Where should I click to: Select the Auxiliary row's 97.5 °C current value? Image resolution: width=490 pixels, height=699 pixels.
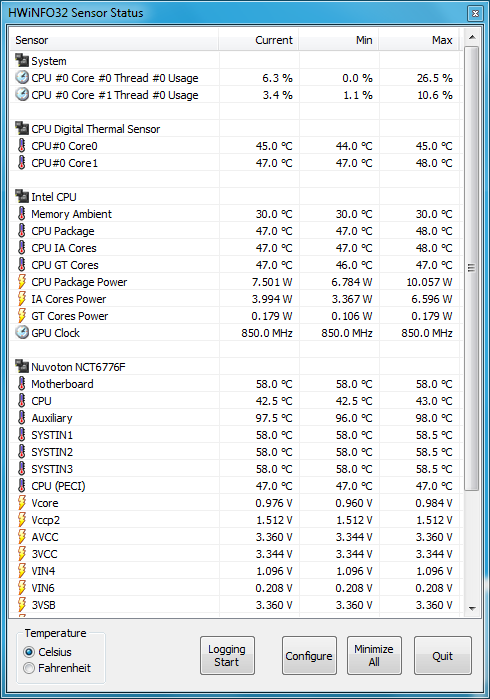coord(274,418)
